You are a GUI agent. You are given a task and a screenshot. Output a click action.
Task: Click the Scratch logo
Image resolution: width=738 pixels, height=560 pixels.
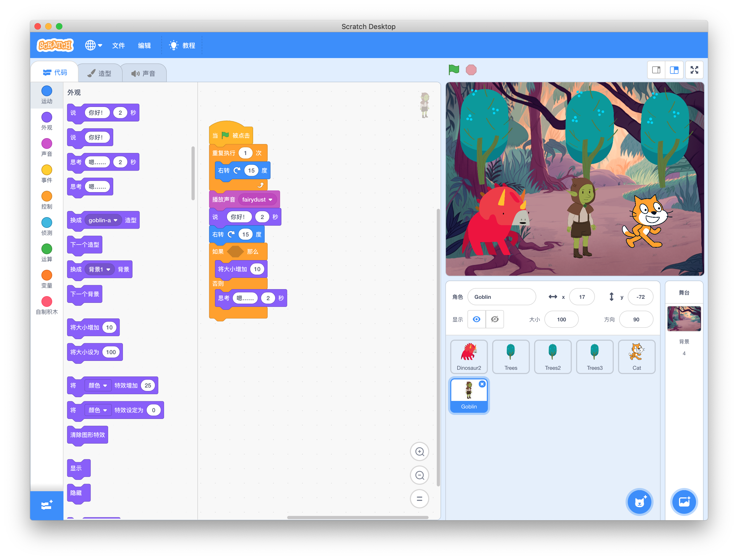(55, 45)
